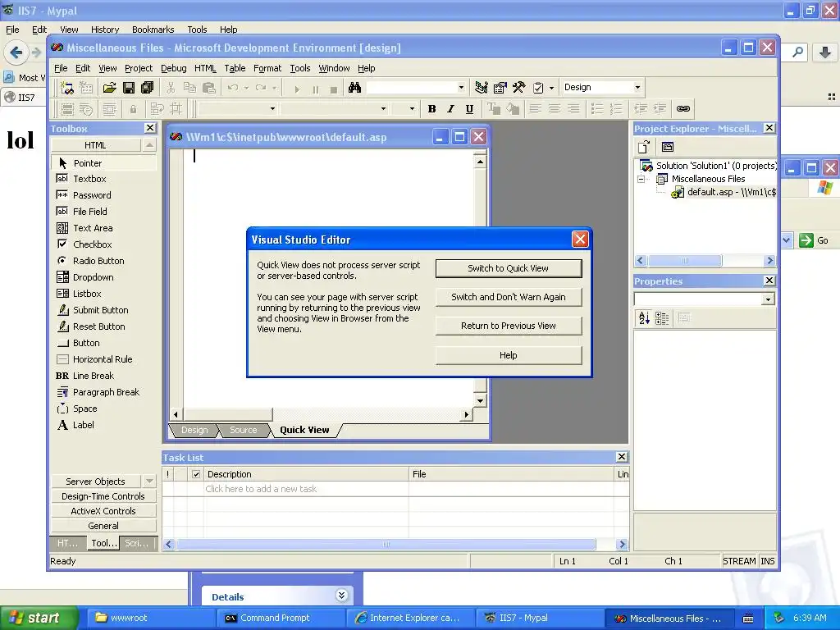Select the Textbox item in Toolbox
Screen dimensions: 840x630
coord(104,179)
